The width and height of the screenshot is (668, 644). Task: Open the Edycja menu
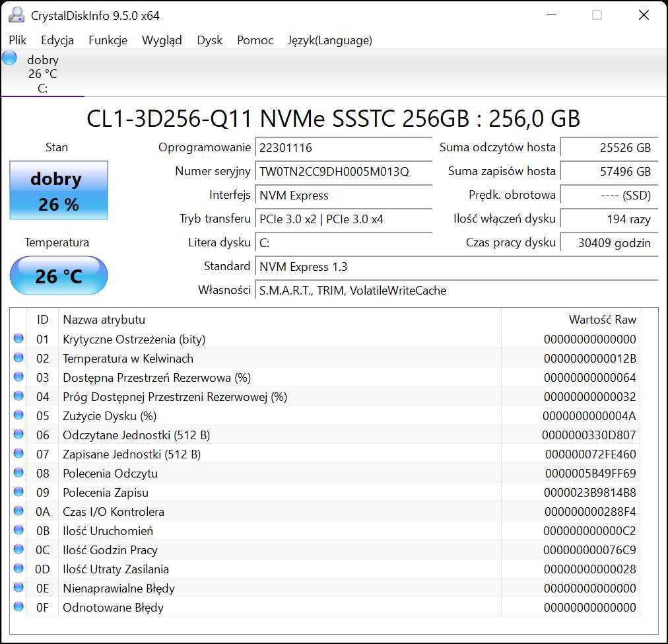[57, 40]
